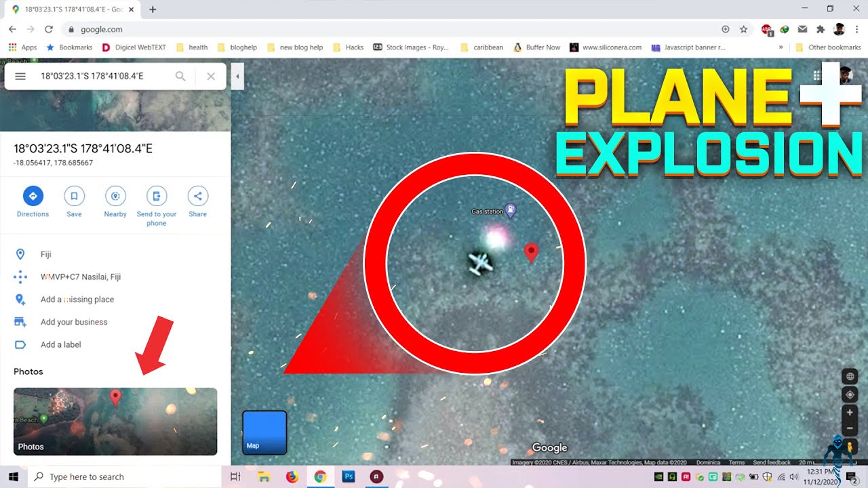Click install icon in address bar
This screenshot has width=868, height=488.
coord(725,29)
